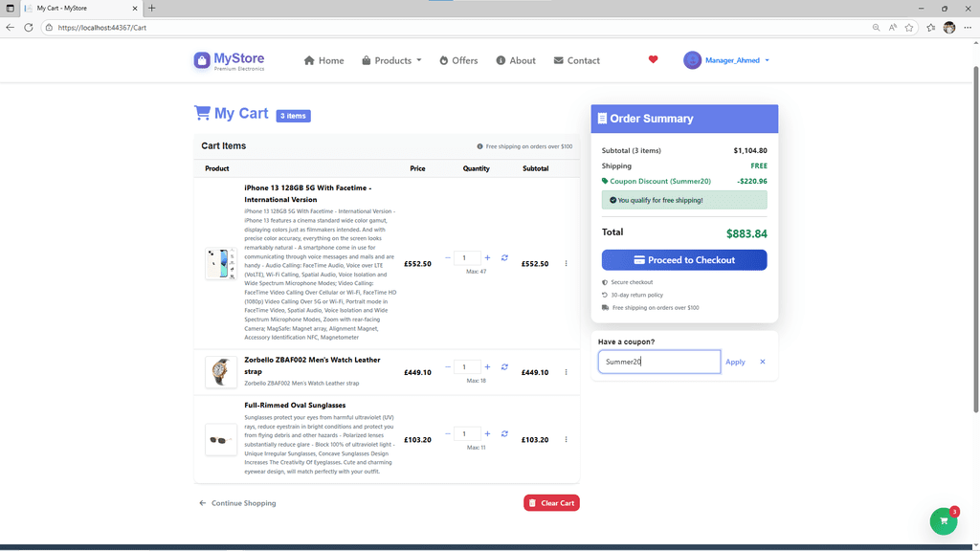View site information lock icon
The image size is (980, 551).
49,28
